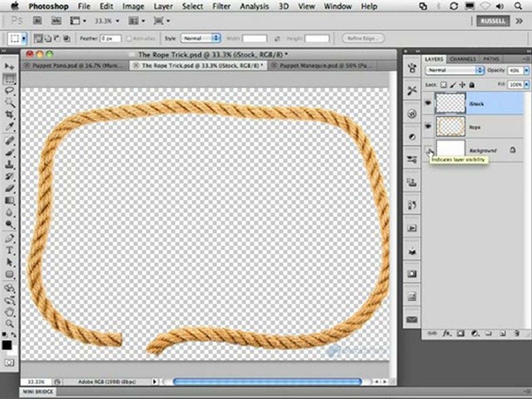Select the Type tool
The height and width of the screenshot is (399, 532).
point(10,250)
